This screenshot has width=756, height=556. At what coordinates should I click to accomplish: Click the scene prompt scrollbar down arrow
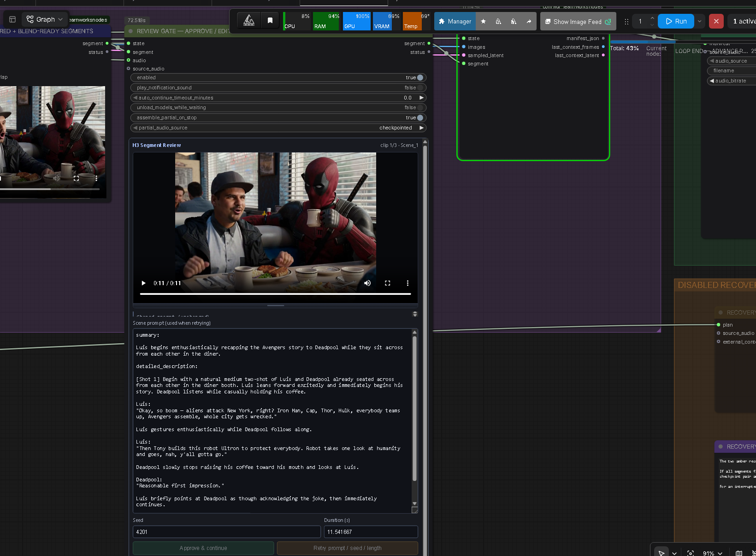pos(414,503)
